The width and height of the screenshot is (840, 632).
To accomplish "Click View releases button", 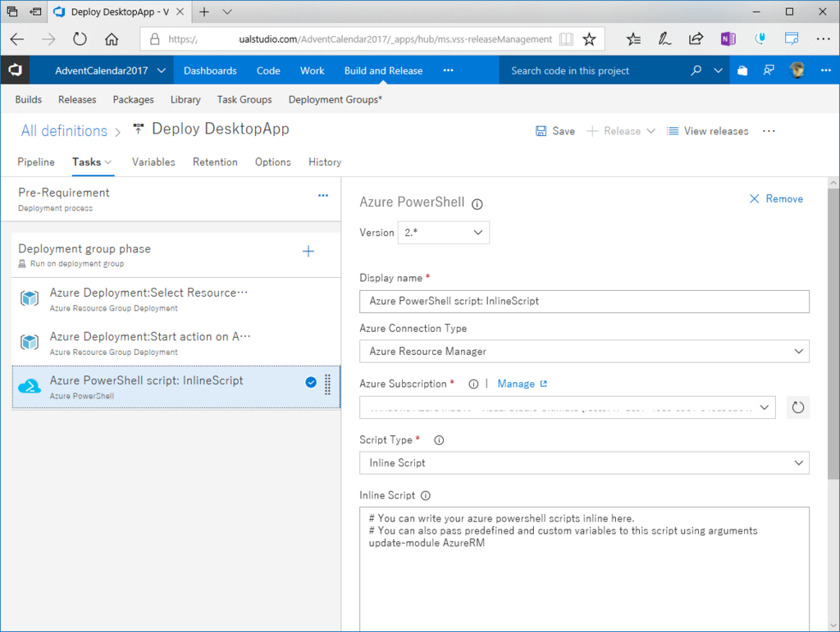I will coord(707,131).
